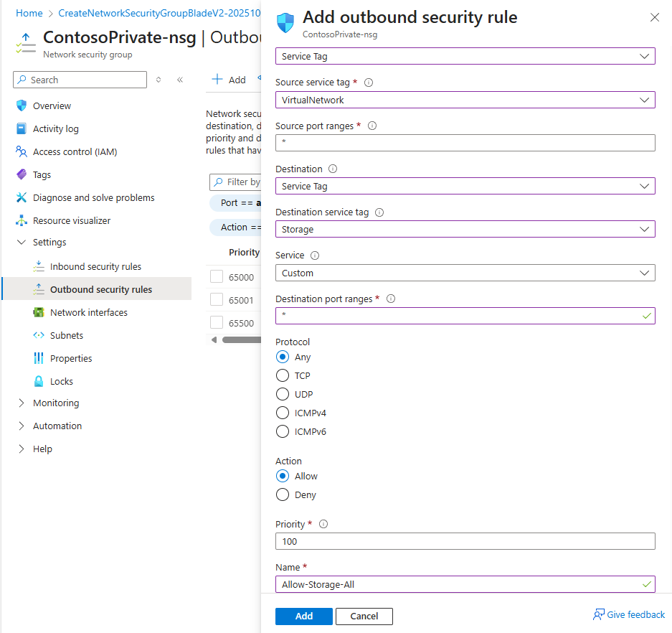
Task: Go to Subnets in the Settings menu
Action: point(67,335)
